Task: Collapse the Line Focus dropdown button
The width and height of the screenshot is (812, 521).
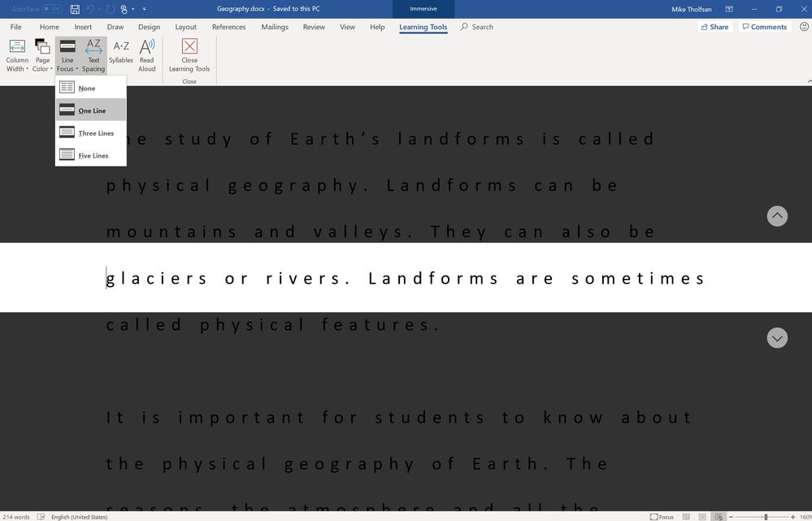Action: (x=67, y=55)
